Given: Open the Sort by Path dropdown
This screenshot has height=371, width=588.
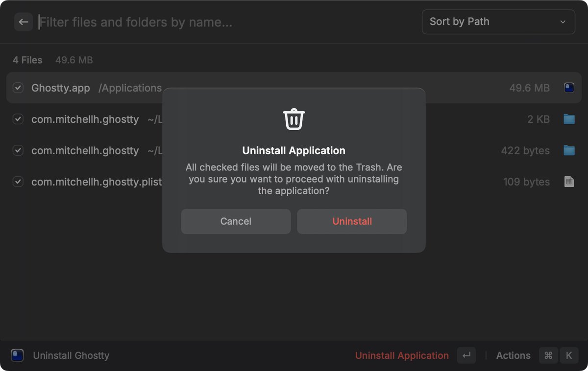Looking at the screenshot, I should click(498, 22).
